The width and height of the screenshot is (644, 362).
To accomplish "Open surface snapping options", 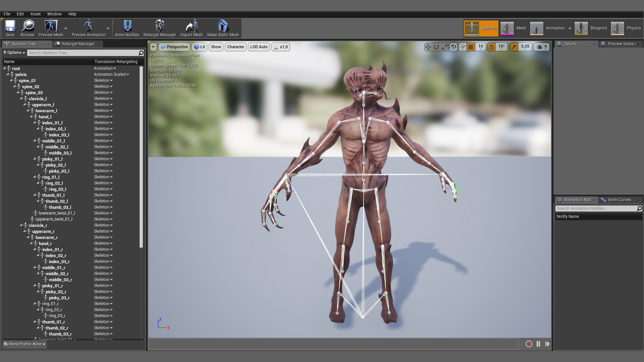I will (x=463, y=47).
